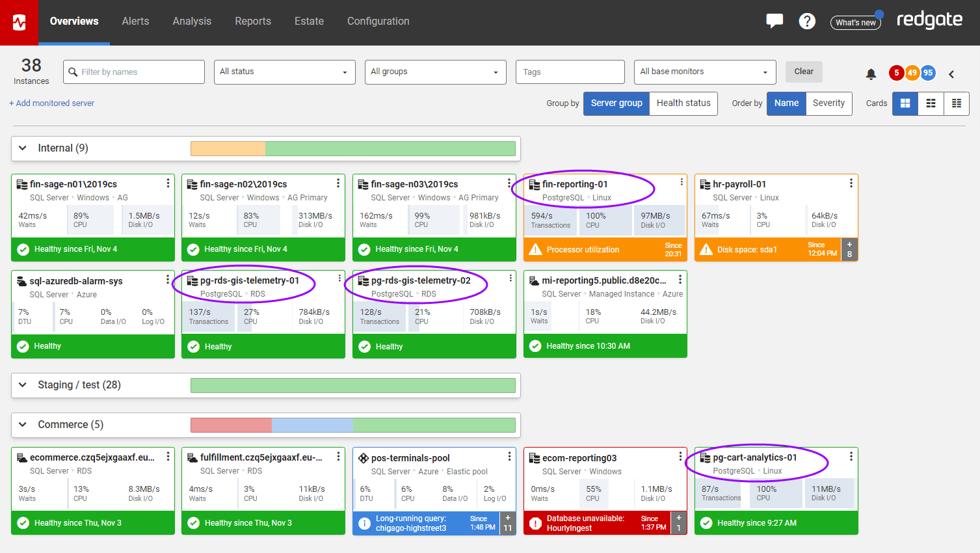Open the feedback chat bubble icon
980x553 pixels.
[774, 20]
